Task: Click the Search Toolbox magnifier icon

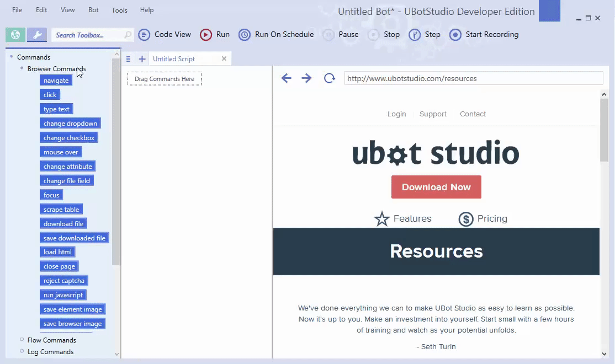Action: [x=128, y=35]
